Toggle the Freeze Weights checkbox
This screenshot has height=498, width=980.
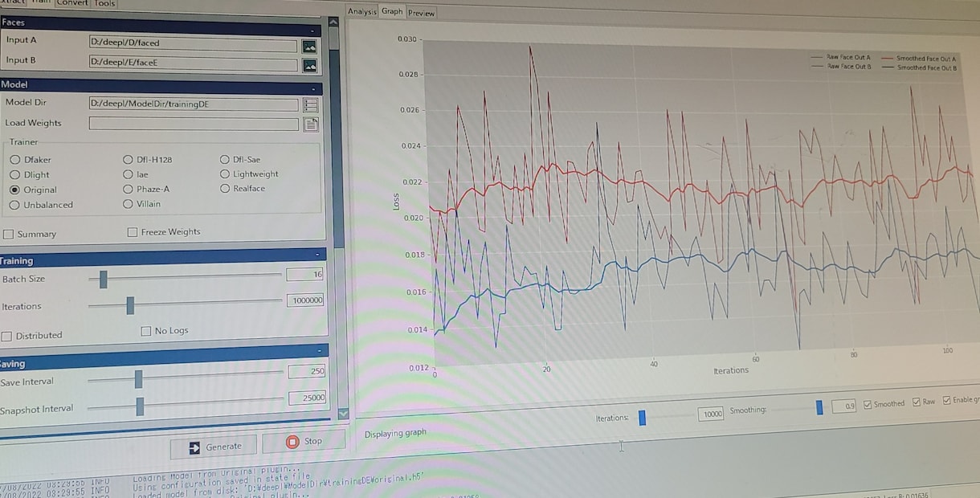click(133, 232)
